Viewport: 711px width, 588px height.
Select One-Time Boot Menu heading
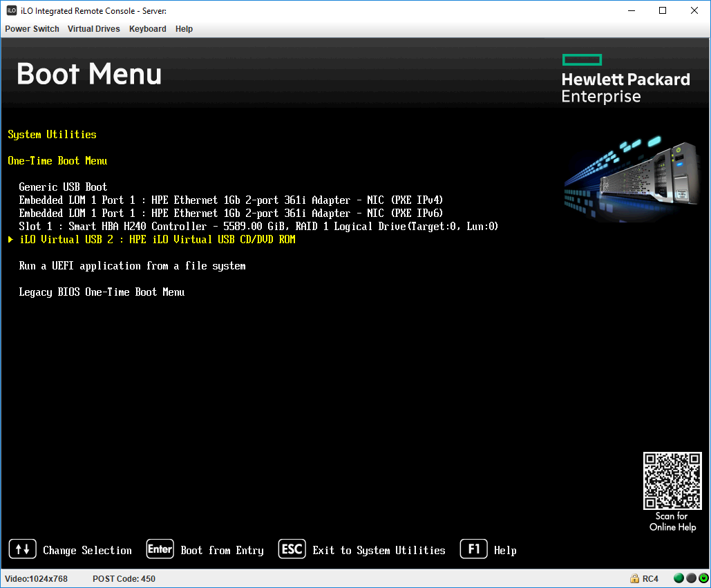(57, 160)
